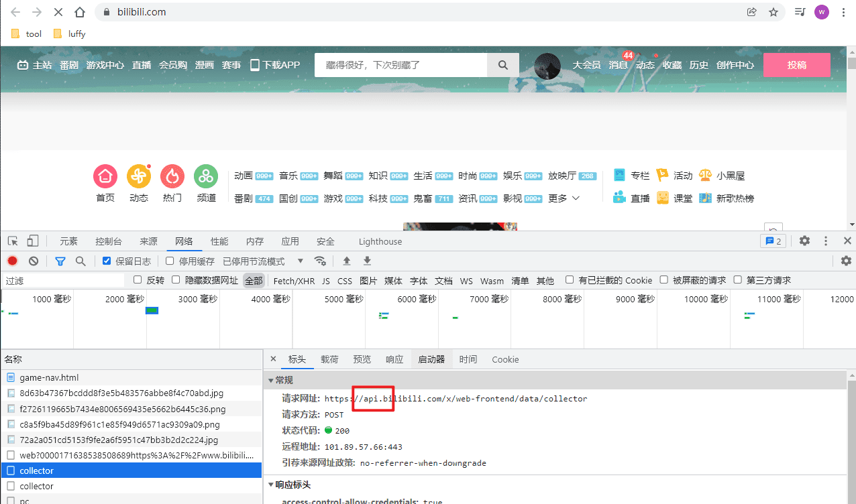Switch to the 元素 DevTools tab
The width and height of the screenshot is (856, 504).
pyautogui.click(x=68, y=241)
